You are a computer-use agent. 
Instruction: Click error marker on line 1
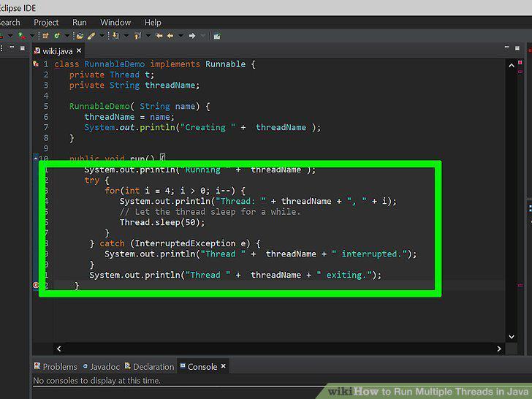coord(36,64)
